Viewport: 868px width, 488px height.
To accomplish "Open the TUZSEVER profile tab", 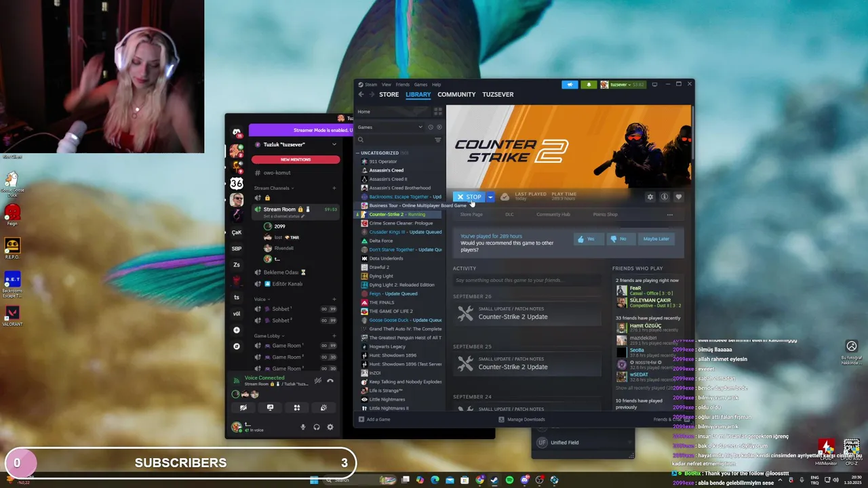I will [x=498, y=94].
